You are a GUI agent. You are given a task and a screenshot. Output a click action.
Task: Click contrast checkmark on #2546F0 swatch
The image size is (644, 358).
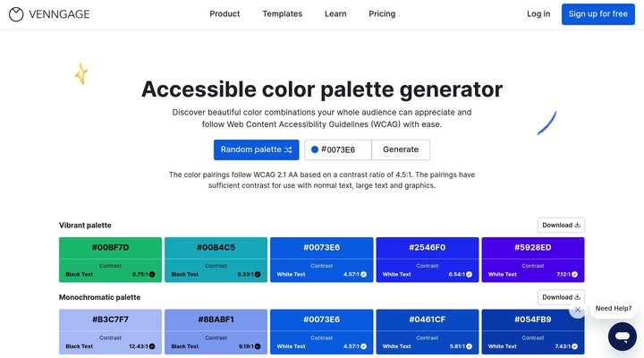point(469,274)
